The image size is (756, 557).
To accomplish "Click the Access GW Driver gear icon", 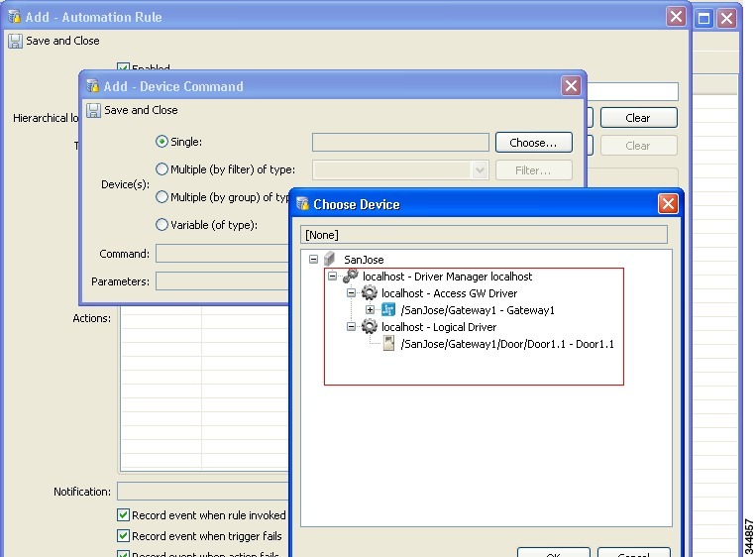I will (370, 293).
